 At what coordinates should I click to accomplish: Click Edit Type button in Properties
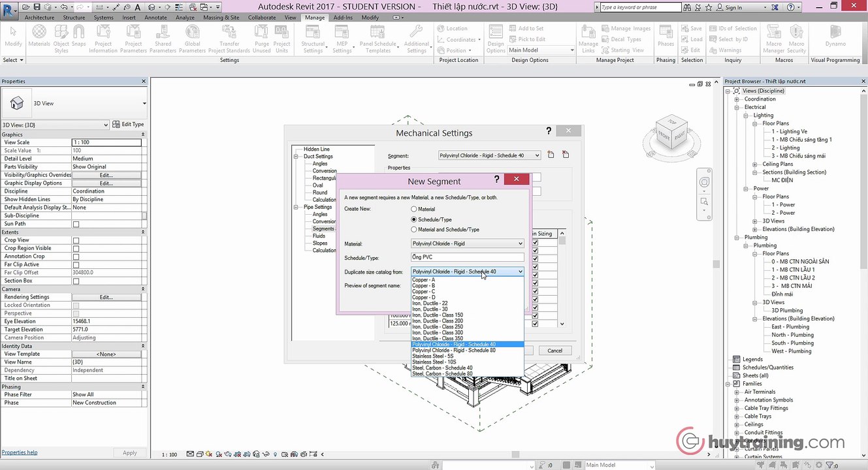click(x=128, y=124)
